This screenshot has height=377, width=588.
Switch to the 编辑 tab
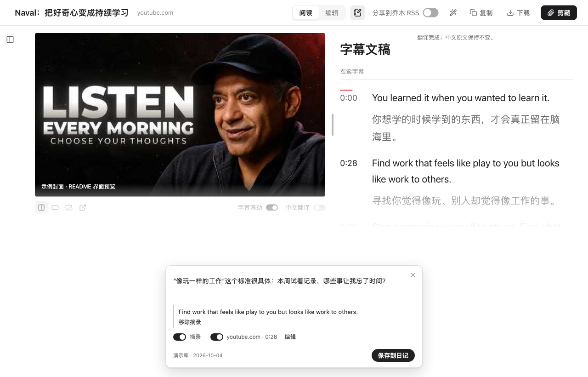[332, 13]
